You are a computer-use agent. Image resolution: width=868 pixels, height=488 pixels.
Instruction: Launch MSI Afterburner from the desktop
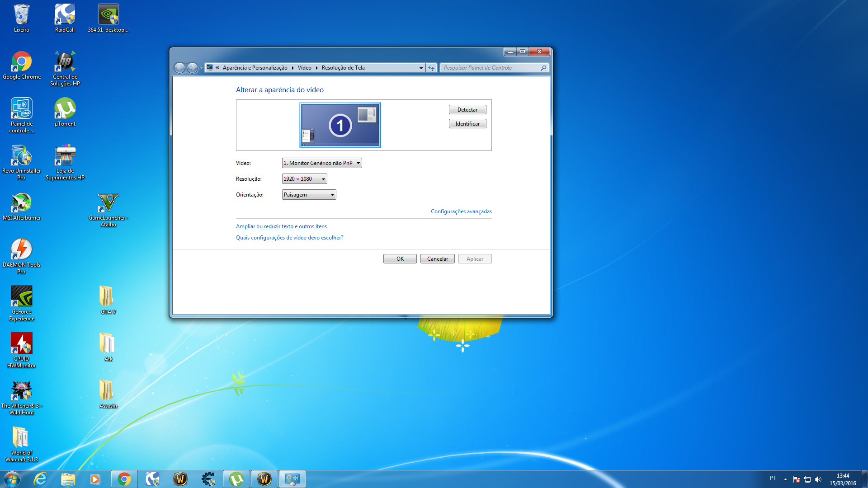point(22,206)
